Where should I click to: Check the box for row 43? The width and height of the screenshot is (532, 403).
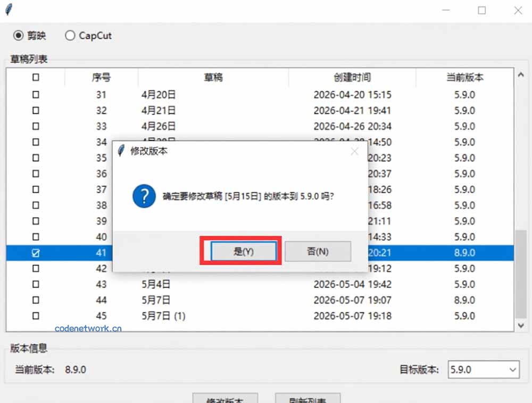click(36, 284)
